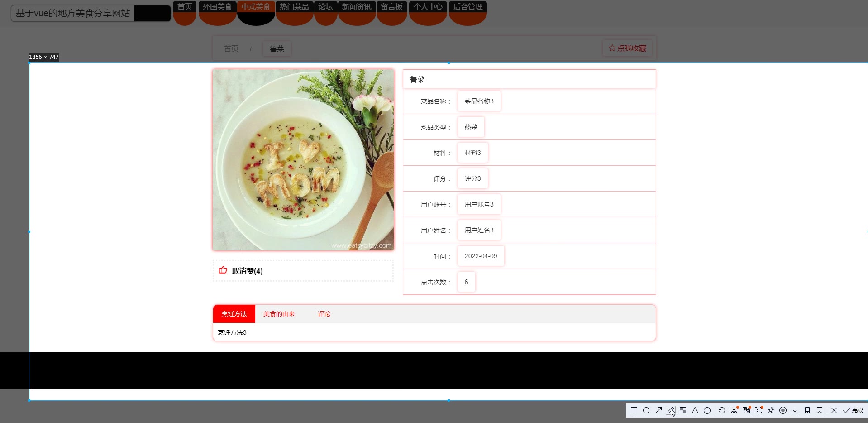Click the 取消赞(4) text
Screen dimensions: 868x423
247,271
